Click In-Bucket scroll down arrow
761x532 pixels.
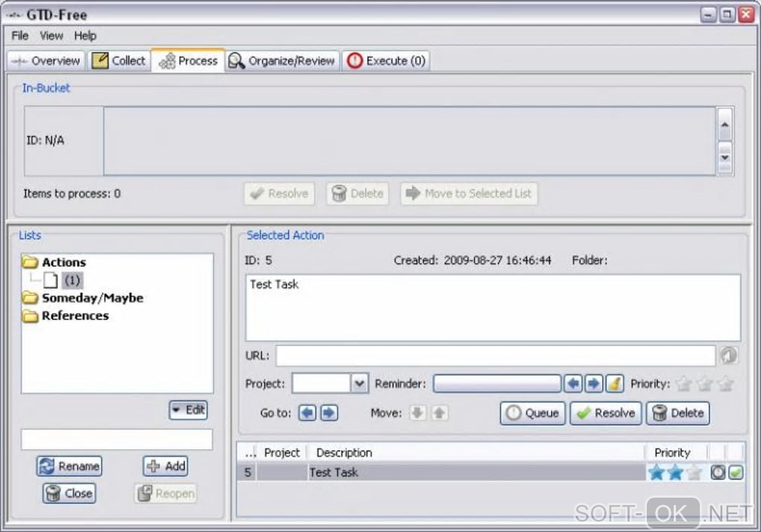tap(724, 157)
